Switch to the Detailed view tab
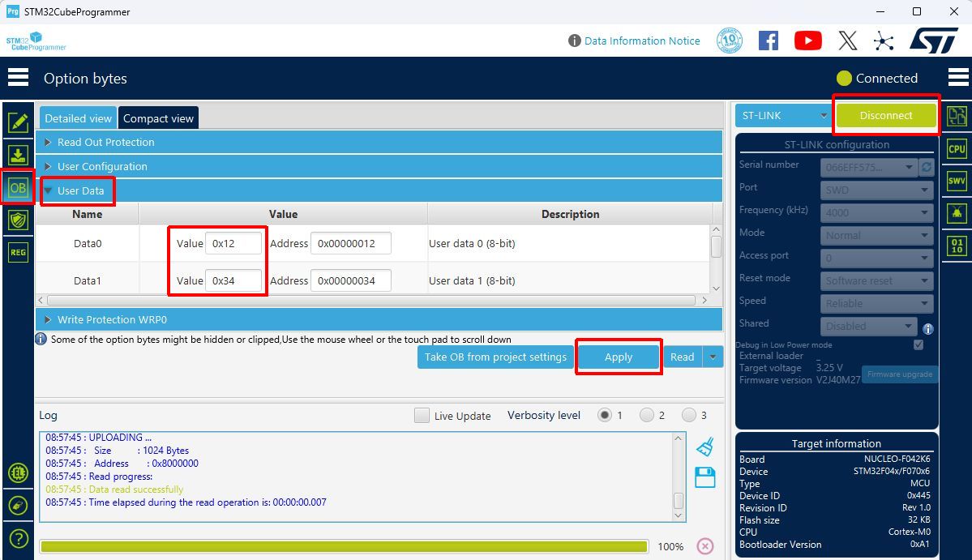This screenshot has width=972, height=560. coord(78,118)
